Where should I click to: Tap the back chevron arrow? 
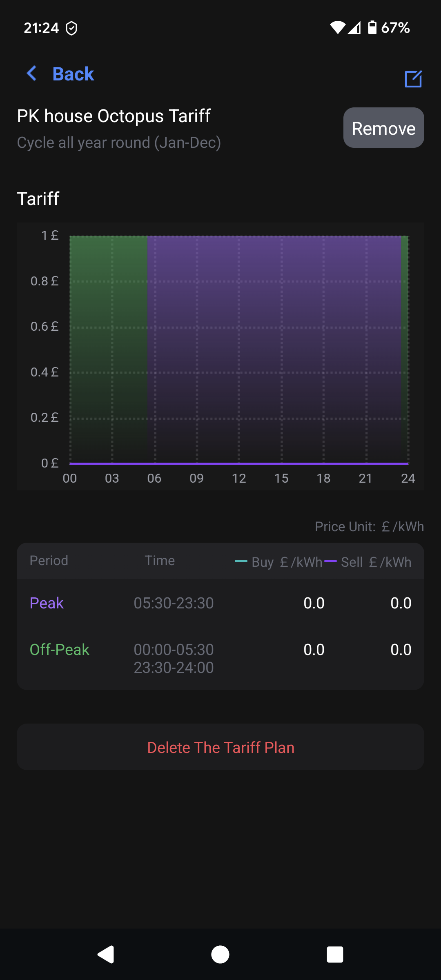coord(32,73)
